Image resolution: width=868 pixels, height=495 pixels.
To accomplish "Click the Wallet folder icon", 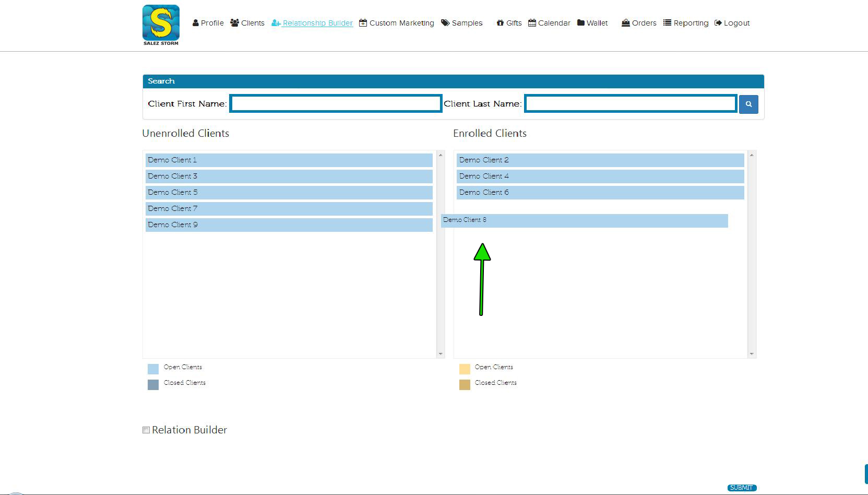I will pos(581,23).
